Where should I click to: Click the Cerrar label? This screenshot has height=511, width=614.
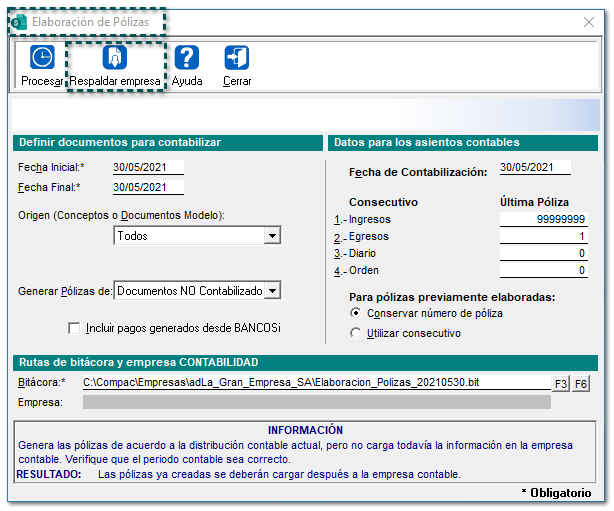click(x=237, y=81)
